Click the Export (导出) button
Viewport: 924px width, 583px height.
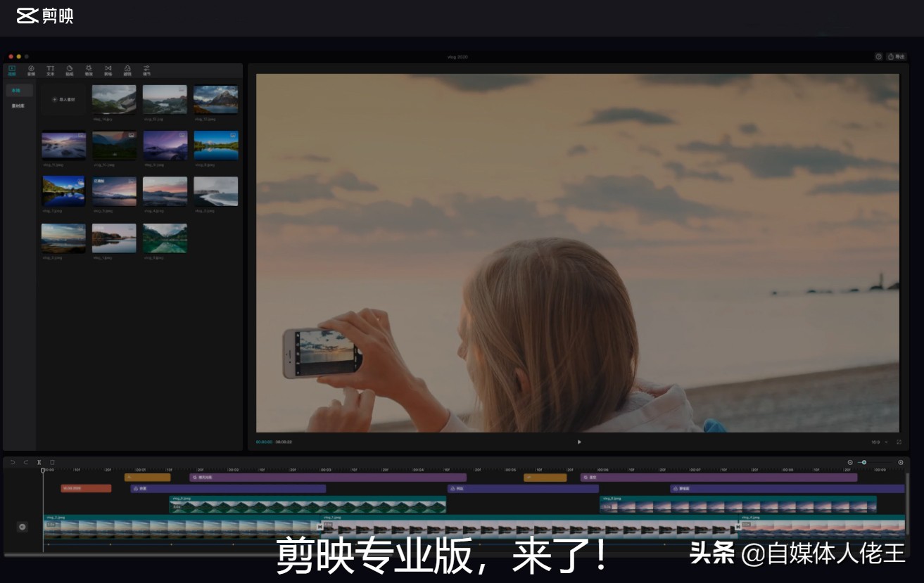pos(896,57)
